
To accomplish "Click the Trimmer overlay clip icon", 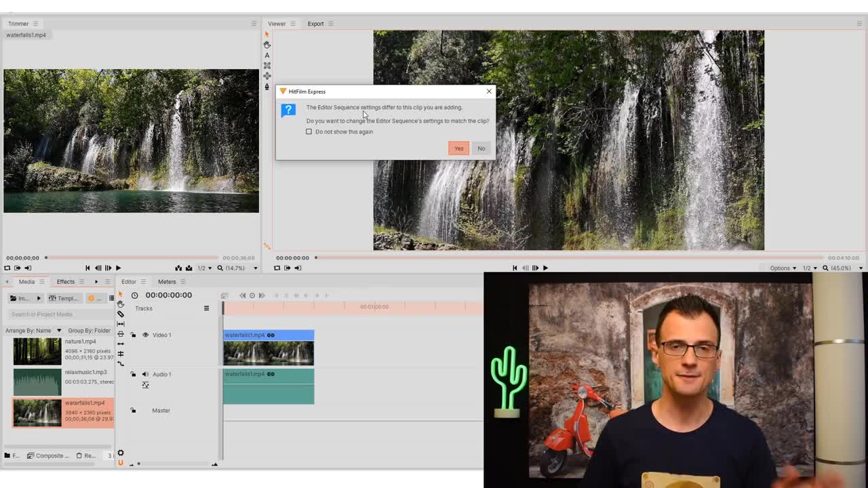I will pos(189,268).
